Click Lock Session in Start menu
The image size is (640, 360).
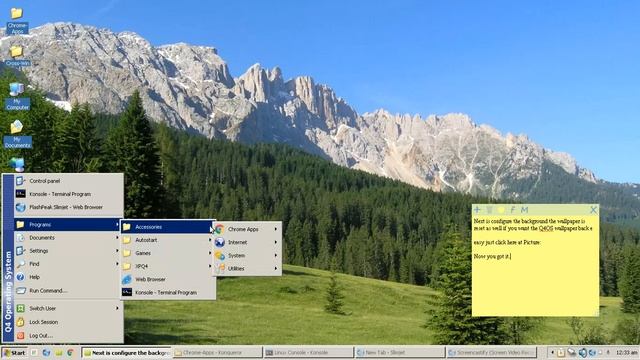pos(69,322)
